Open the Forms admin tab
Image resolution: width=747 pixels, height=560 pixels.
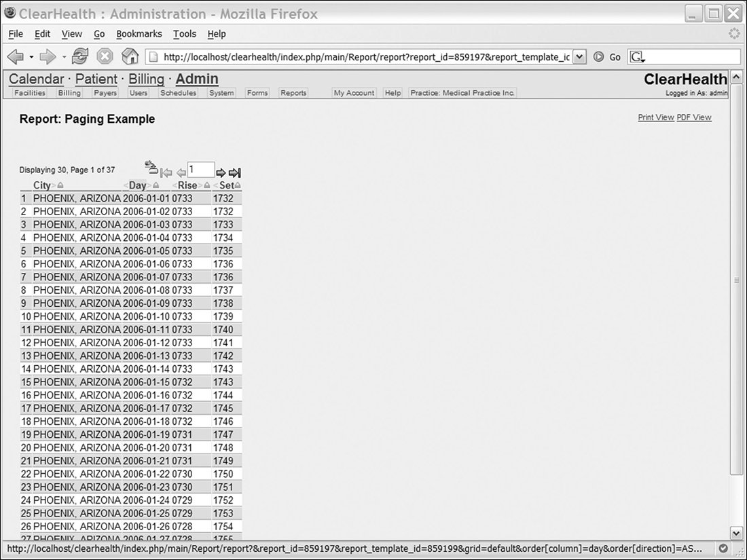[x=257, y=93]
